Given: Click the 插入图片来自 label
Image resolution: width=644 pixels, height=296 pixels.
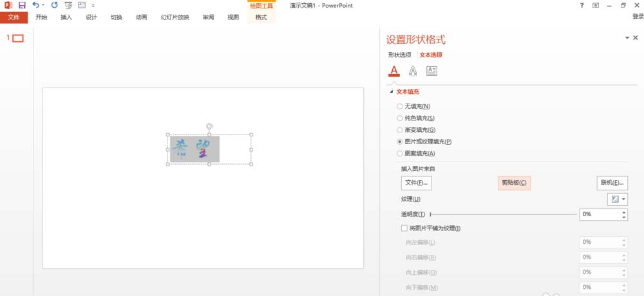Looking at the screenshot, I should coord(418,169).
